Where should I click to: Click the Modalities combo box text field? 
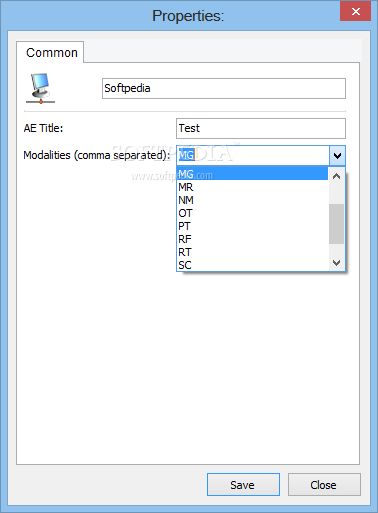click(x=253, y=155)
